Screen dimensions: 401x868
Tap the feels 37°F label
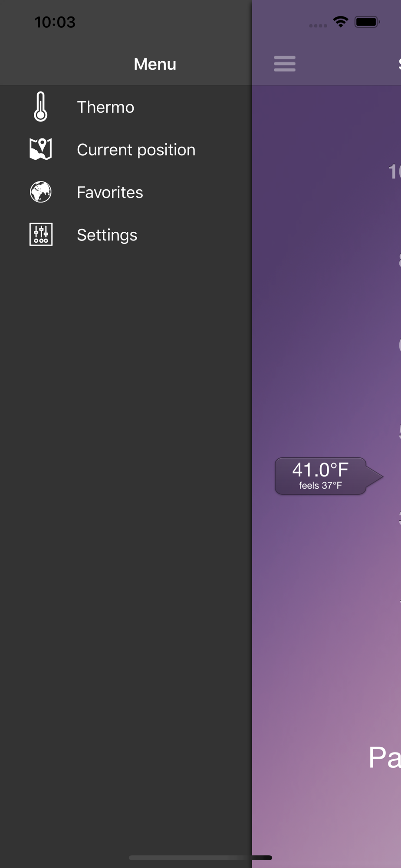pos(320,486)
